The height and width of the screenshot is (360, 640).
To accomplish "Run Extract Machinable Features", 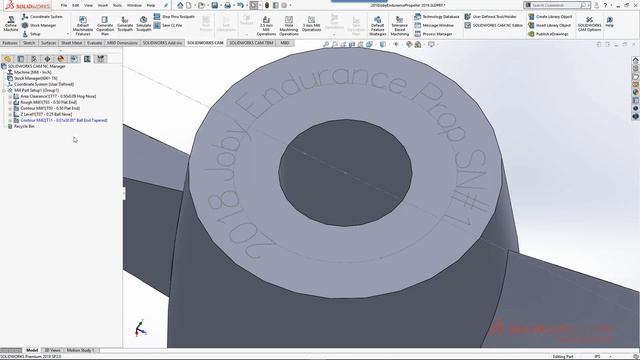I will pyautogui.click(x=83, y=26).
